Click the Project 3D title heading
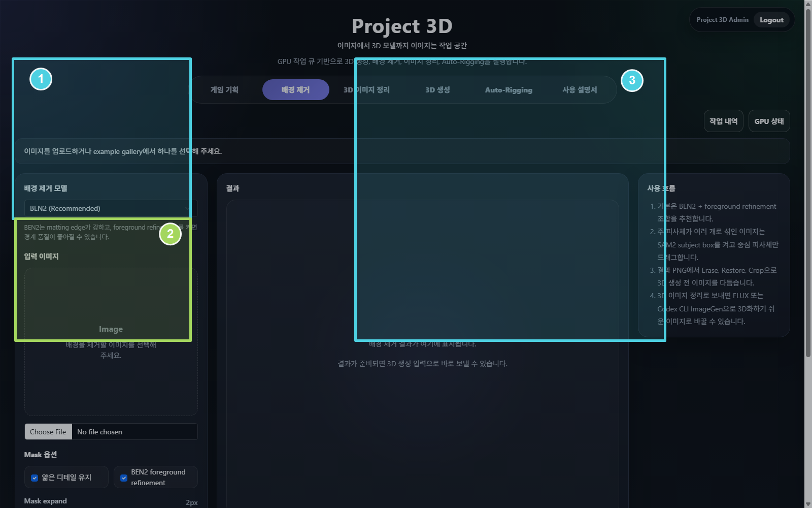 [x=402, y=26]
